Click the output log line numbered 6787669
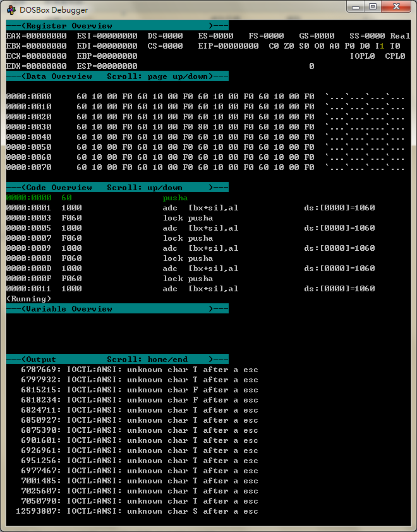Screen dimensions: 417x532 tap(139, 370)
